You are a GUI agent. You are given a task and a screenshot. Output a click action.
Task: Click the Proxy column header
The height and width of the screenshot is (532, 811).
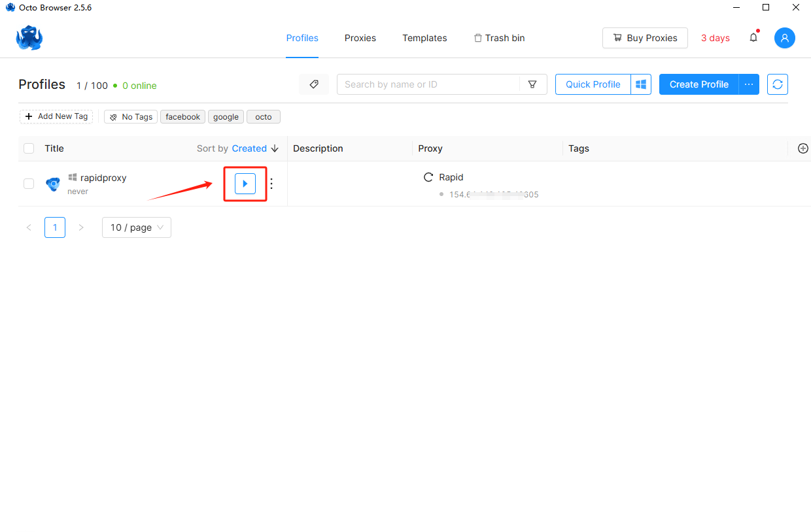pos(430,148)
